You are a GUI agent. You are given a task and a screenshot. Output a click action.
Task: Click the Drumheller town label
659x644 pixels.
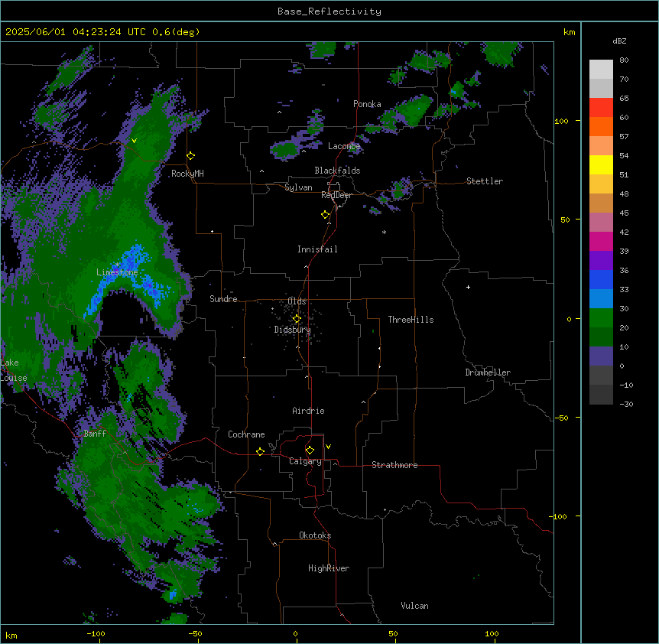pyautogui.click(x=488, y=372)
